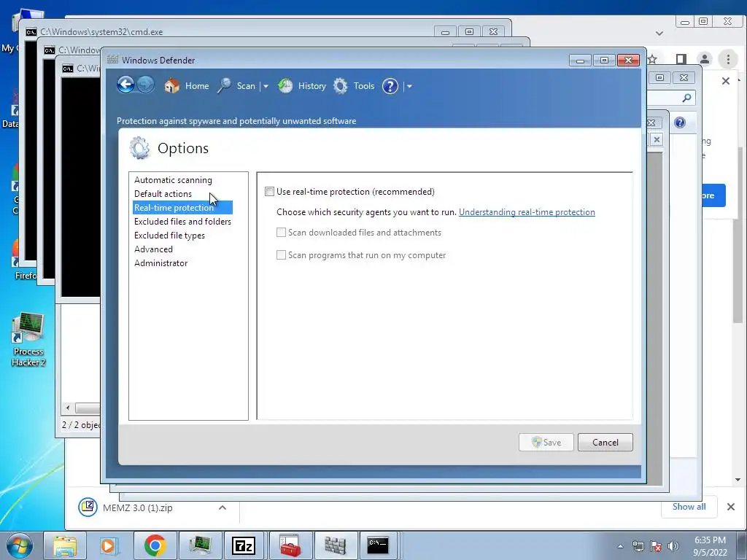Toggle Scan programs that run on my computer
The image size is (747, 560).
[281, 254]
